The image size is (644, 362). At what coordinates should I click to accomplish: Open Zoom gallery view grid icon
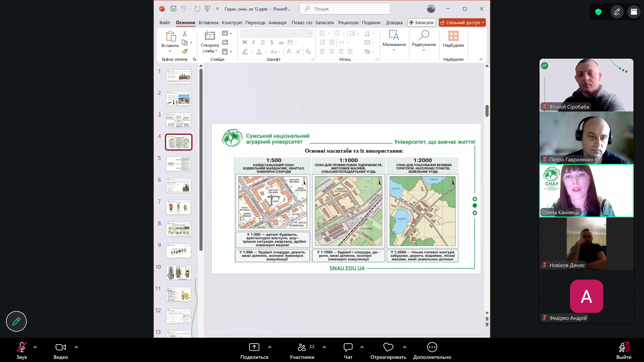point(633,12)
